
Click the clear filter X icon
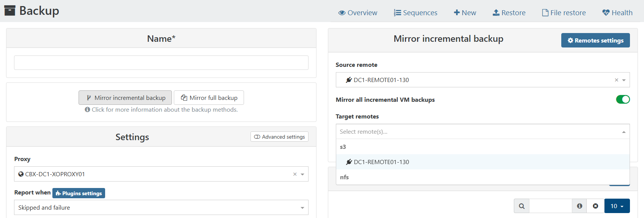595,206
